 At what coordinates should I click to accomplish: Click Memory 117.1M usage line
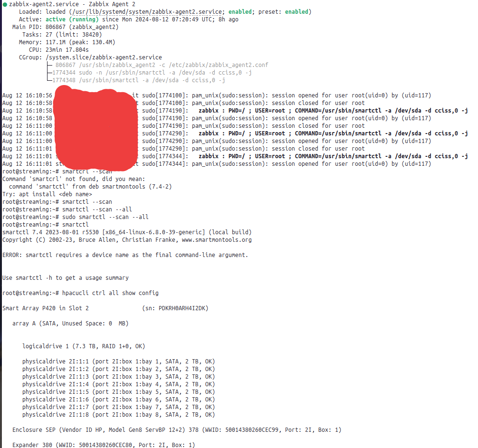tap(67, 42)
